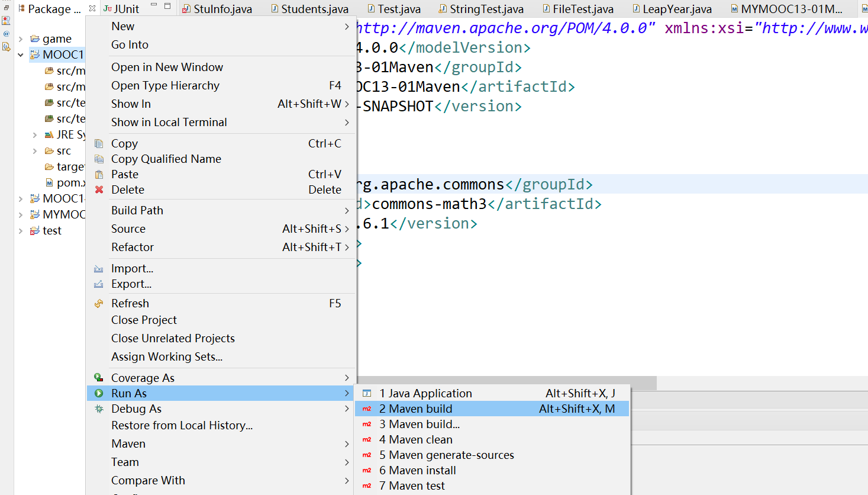The image size is (868, 495).
Task: Click the editor's horizontal scrollbar thumb
Action: tap(506, 383)
